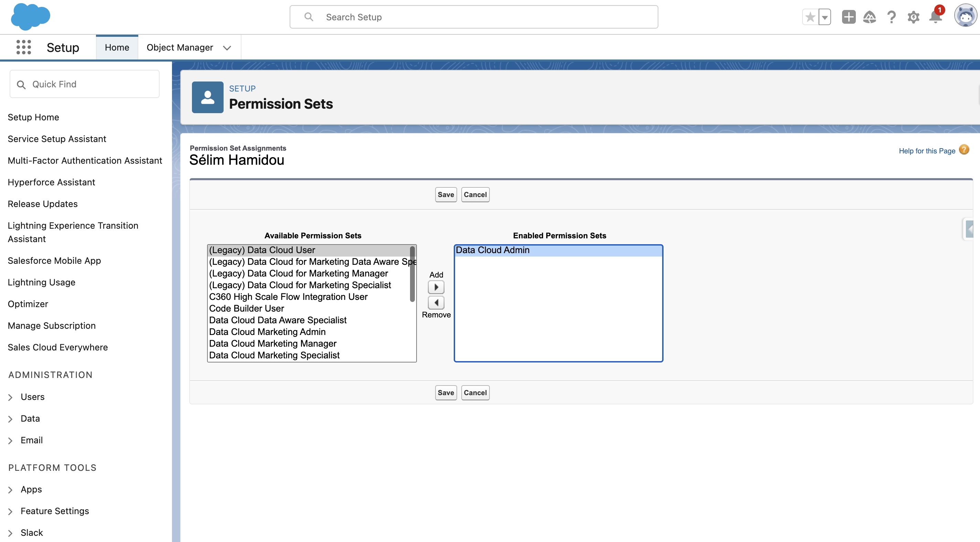Expand the Feature Settings section
The height and width of the screenshot is (542, 980).
(10, 511)
